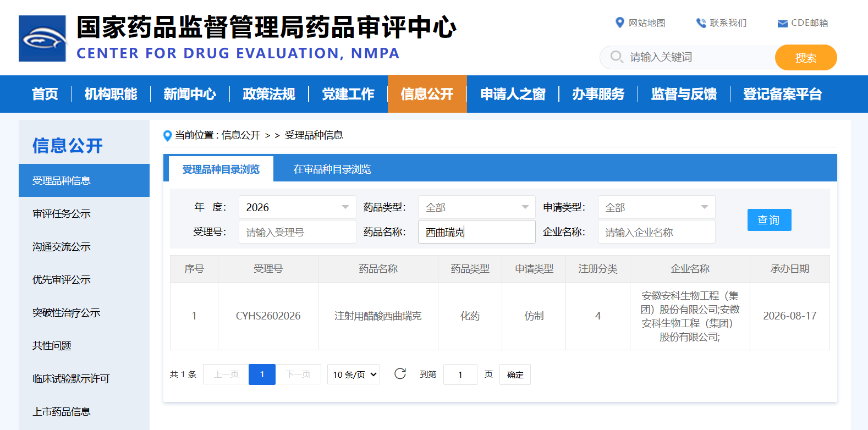Open 监督与反馈 menu item
Screen dimensions: 868x430
(684, 94)
